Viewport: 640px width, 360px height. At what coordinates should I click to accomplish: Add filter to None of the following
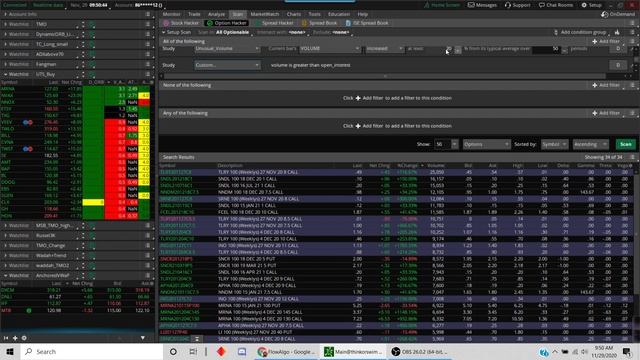tap(606, 85)
